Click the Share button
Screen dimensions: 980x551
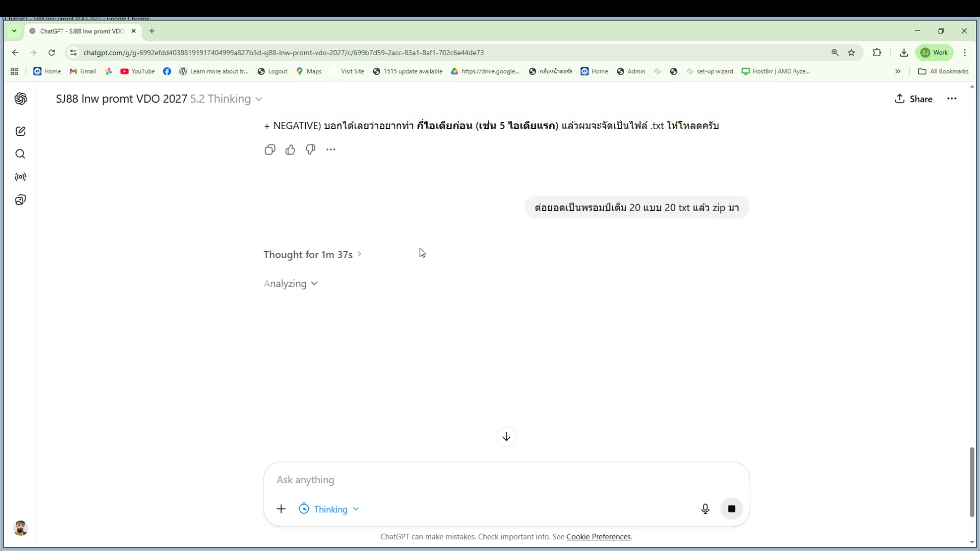click(913, 99)
